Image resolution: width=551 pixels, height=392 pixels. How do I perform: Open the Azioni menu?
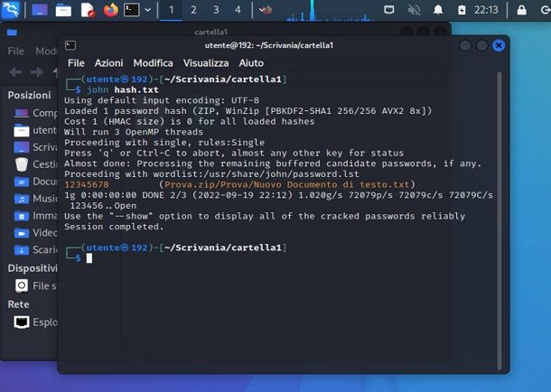108,63
